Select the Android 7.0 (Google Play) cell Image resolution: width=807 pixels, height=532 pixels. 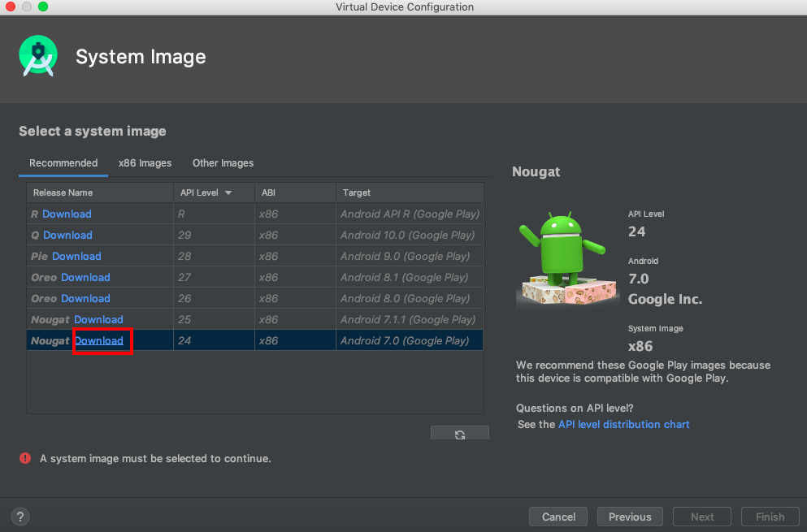410,340
